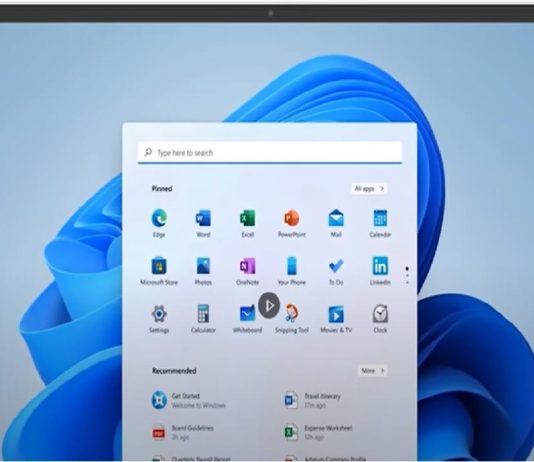Launch the Calculator app
The height and width of the screenshot is (462, 534).
click(x=203, y=314)
